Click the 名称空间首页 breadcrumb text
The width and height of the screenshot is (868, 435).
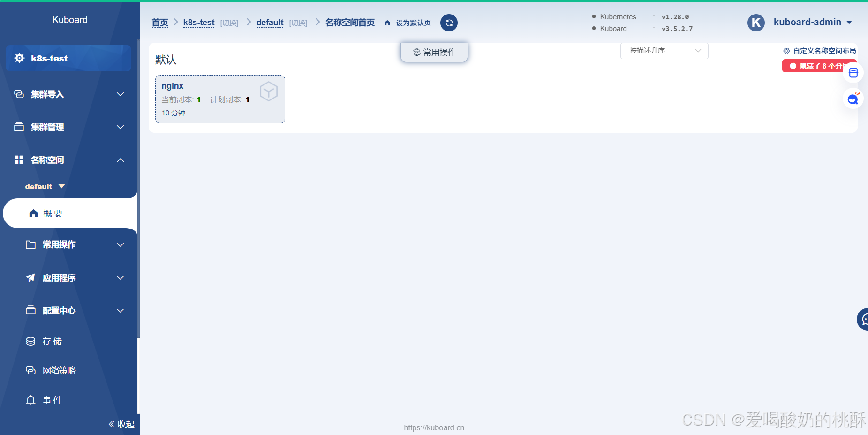click(x=350, y=23)
